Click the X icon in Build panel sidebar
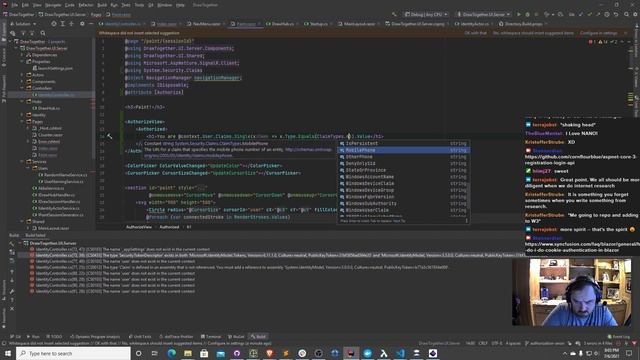Screen dimensions: 640x360 pyautogui.click(x=12, y=309)
